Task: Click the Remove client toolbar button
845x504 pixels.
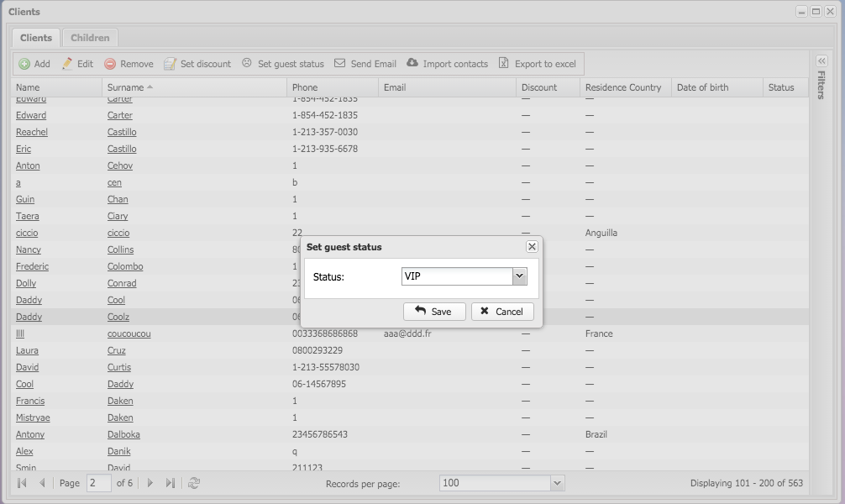Action: click(x=129, y=64)
